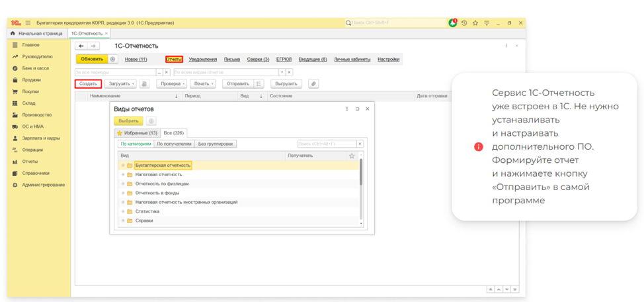
Task: Click the 1C logo icon
Action: coord(17,23)
